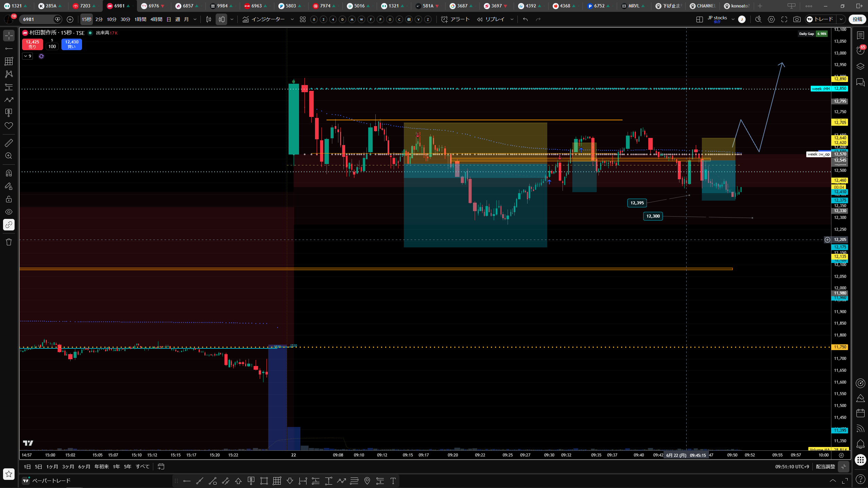Select the 30分 timeframe
The height and width of the screenshot is (488, 868).
point(125,19)
